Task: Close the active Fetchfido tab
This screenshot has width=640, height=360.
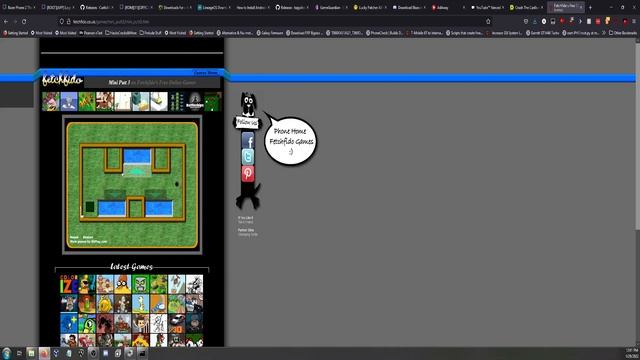Action: [x=581, y=7]
